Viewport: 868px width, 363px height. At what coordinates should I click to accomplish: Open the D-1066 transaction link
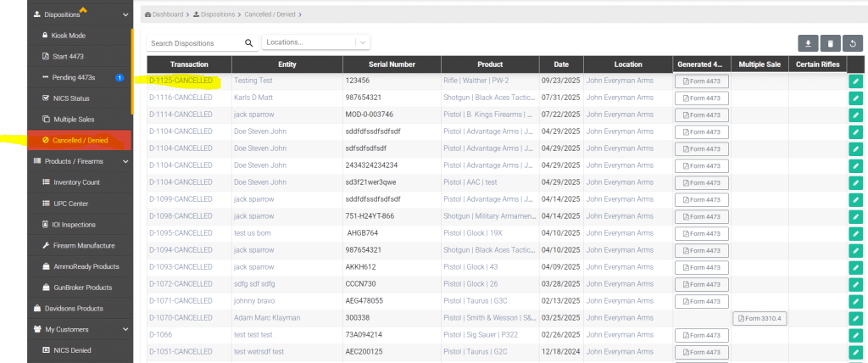pyautogui.click(x=162, y=335)
